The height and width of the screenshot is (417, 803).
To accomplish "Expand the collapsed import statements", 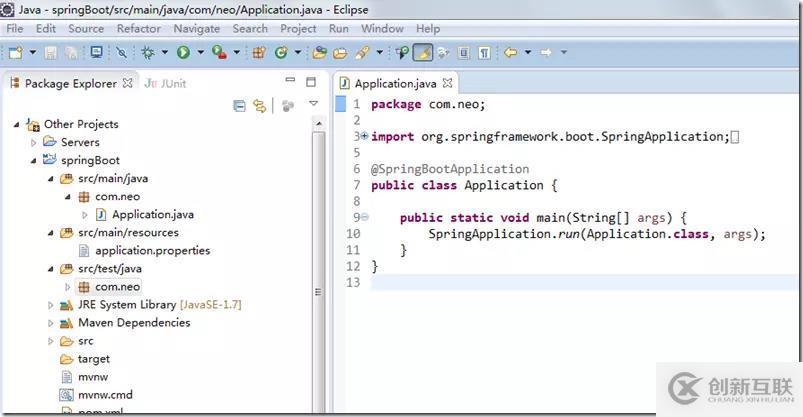I will coord(364,136).
